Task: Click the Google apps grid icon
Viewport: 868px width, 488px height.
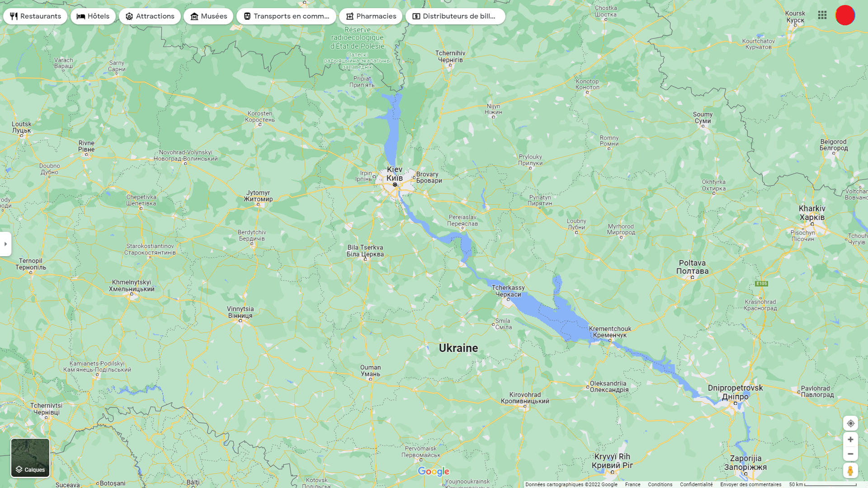Action: (822, 15)
